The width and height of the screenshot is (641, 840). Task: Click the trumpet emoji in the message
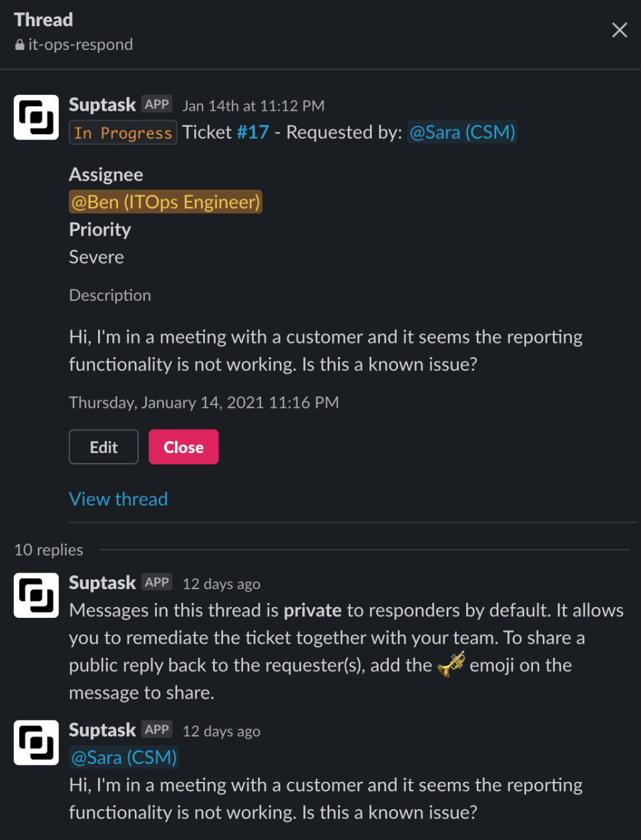point(451,665)
